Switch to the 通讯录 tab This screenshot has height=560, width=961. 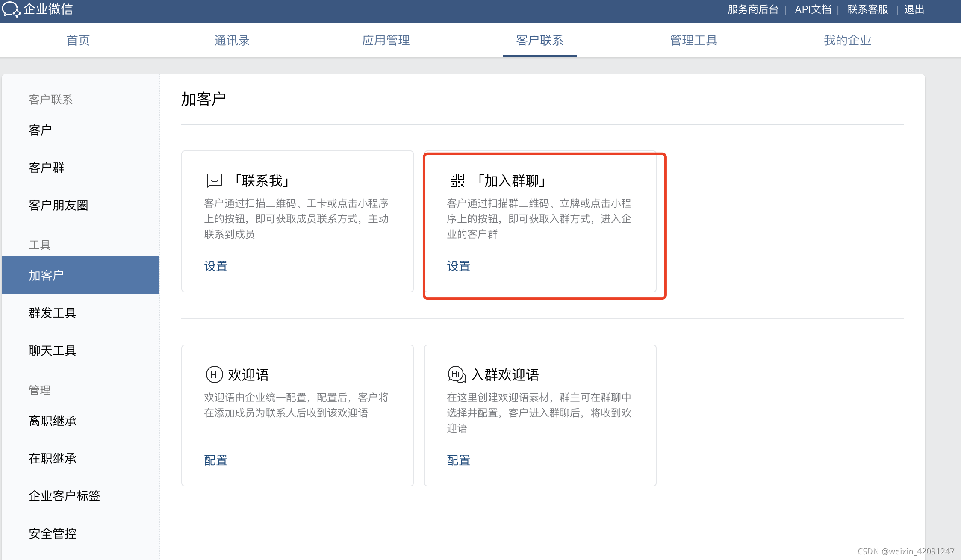tap(231, 40)
